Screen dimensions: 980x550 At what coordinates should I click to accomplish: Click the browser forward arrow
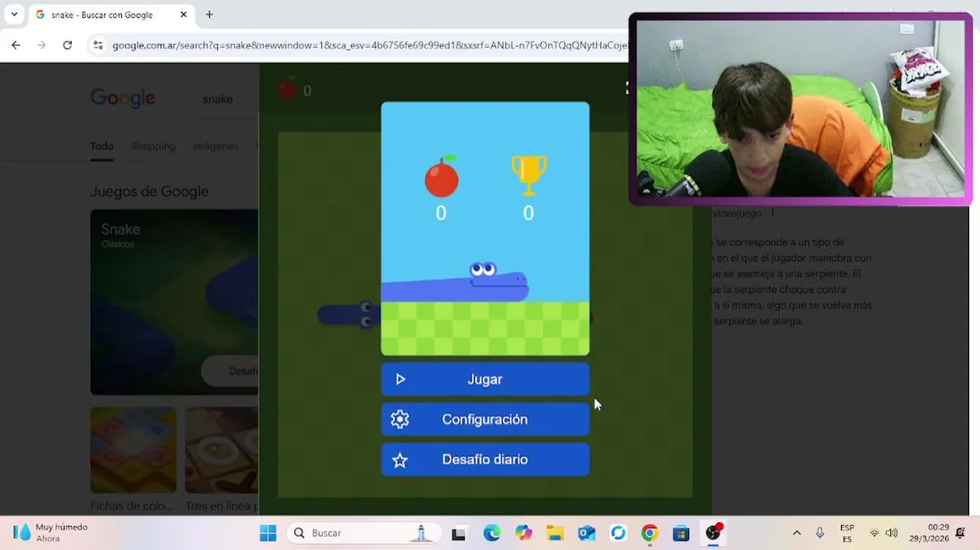(x=41, y=45)
